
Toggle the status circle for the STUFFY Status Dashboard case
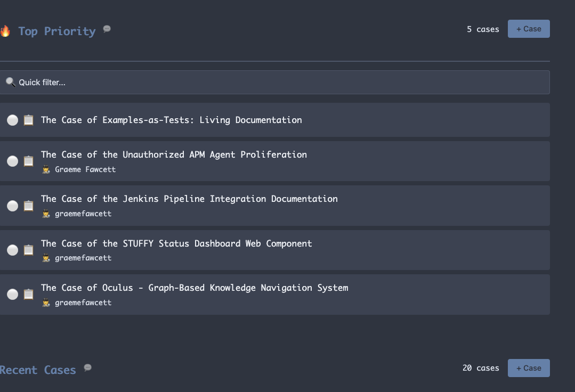pyautogui.click(x=12, y=250)
